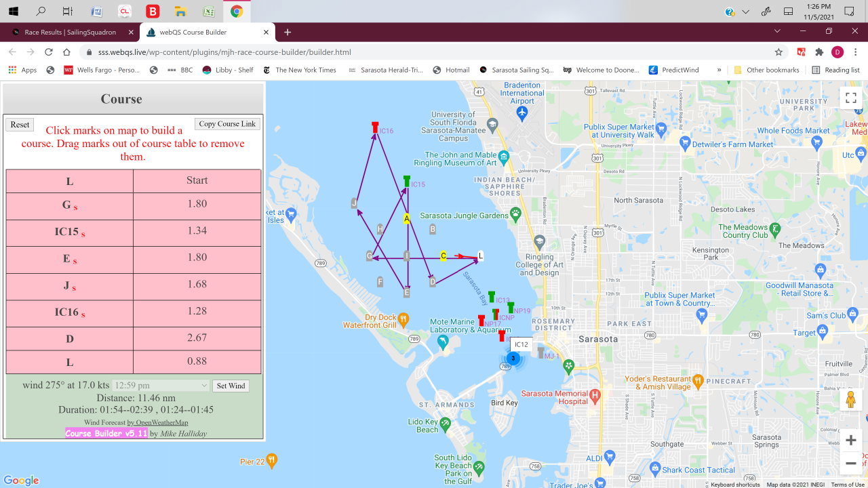The height and width of the screenshot is (488, 868).
Task: Show hidden system tray icons
Action: tap(746, 12)
